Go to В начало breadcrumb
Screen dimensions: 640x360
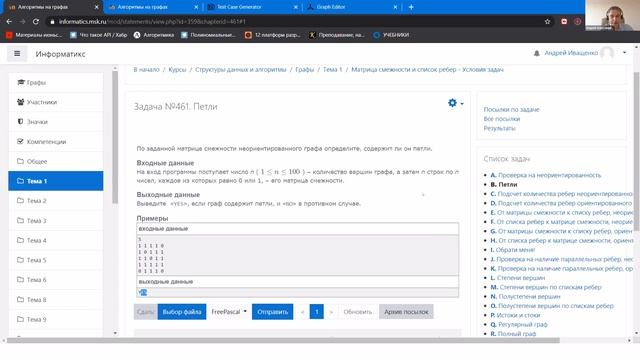click(x=146, y=70)
